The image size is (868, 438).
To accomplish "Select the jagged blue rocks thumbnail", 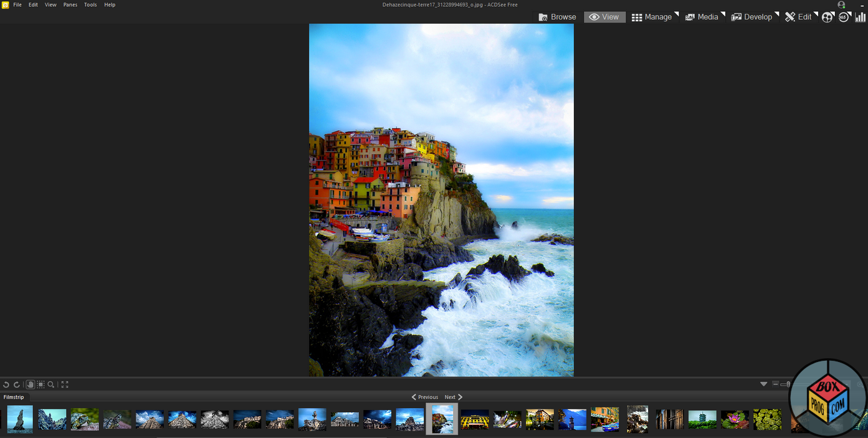I will (x=52, y=419).
